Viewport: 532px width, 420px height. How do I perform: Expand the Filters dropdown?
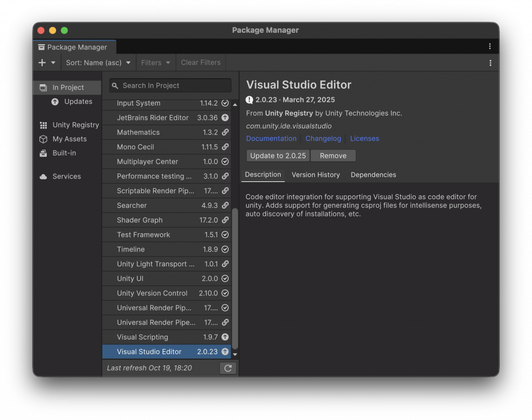(x=156, y=62)
